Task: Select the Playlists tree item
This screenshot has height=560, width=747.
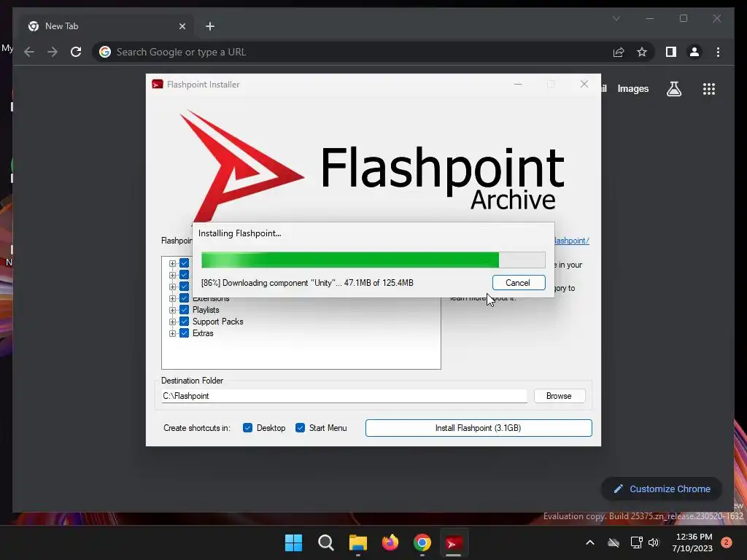Action: point(206,310)
